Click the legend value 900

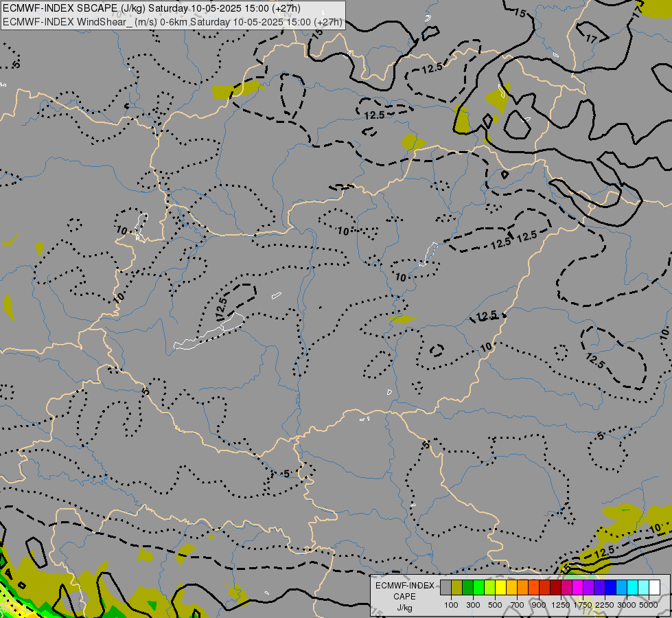[539, 605]
